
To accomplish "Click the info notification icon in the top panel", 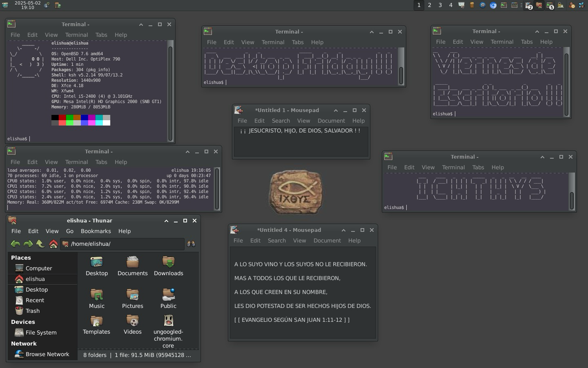I will [x=47, y=5].
